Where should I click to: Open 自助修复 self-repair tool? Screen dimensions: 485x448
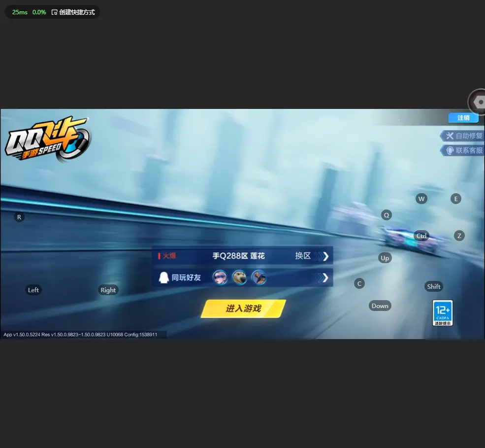[463, 136]
